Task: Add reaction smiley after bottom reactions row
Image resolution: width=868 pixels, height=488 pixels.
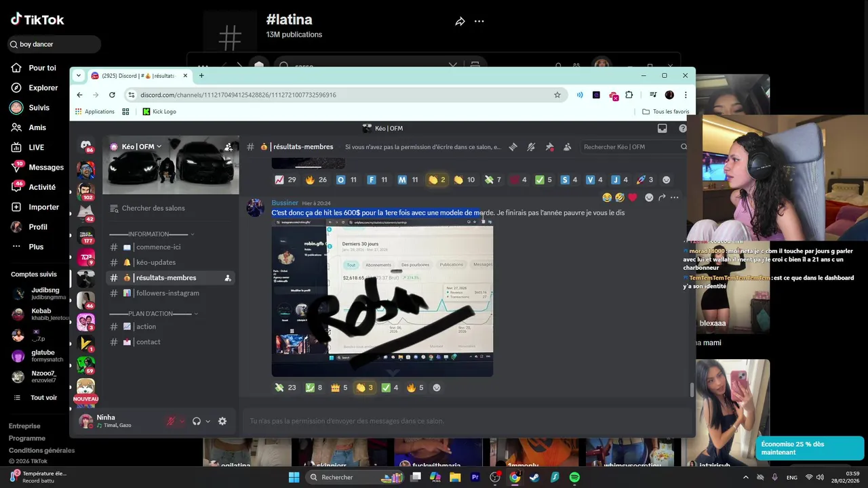Action: [437, 388]
